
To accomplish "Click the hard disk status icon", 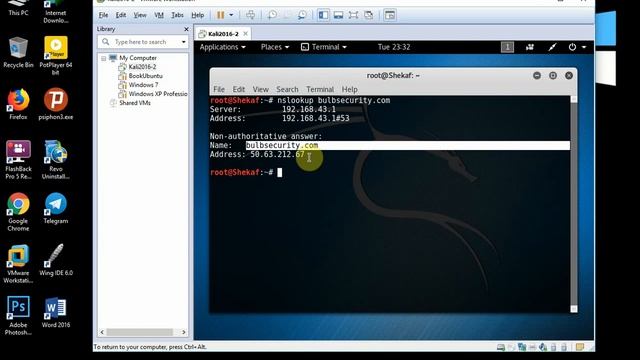I will coord(501,347).
